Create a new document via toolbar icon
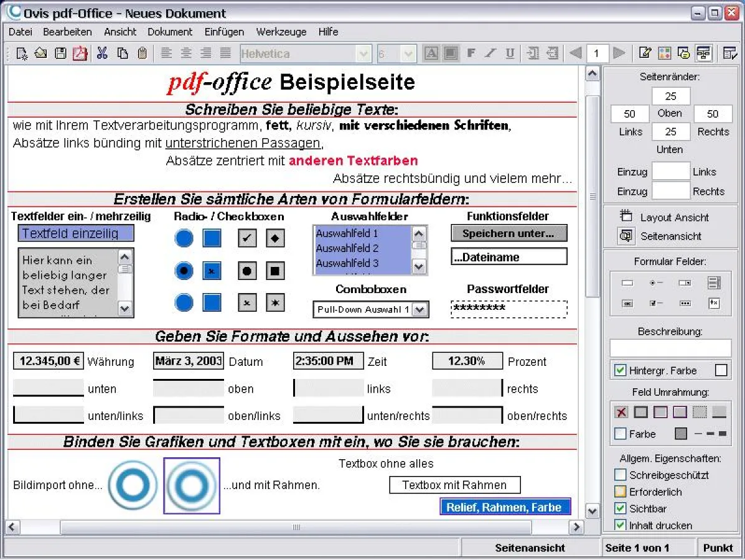This screenshot has height=560, width=745. click(x=20, y=54)
